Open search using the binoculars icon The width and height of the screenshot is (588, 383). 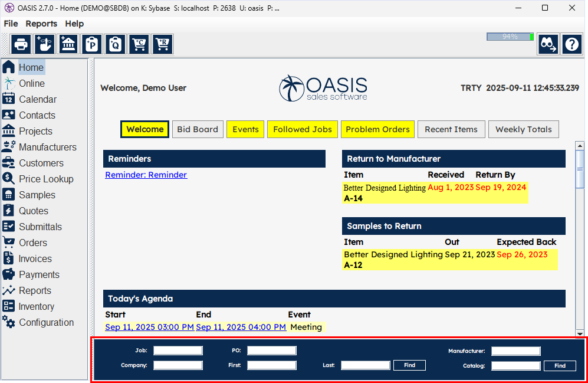(x=548, y=44)
